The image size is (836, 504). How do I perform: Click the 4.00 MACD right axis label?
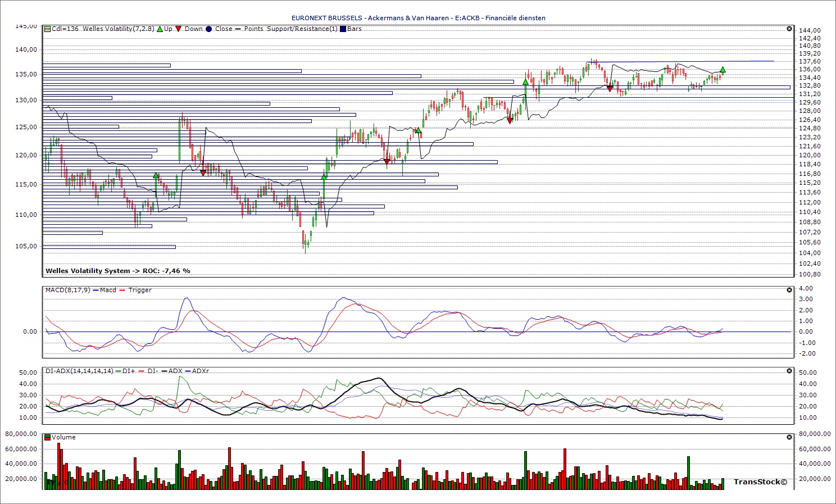(x=806, y=288)
